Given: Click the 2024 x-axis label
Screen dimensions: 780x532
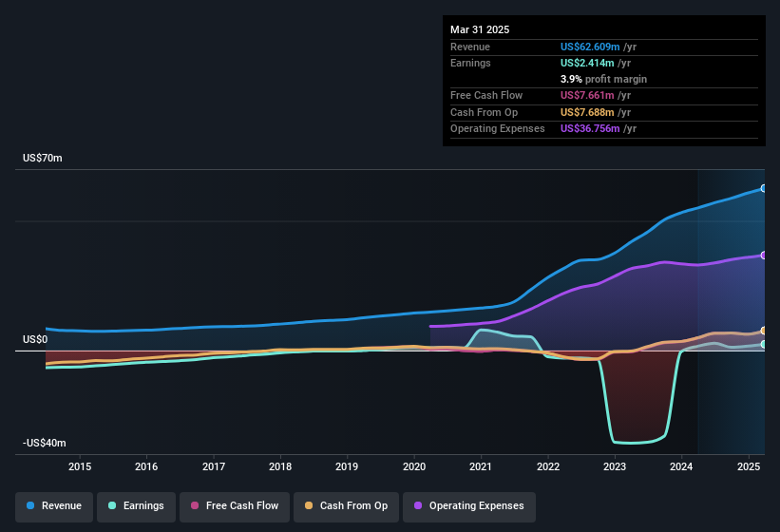Looking at the screenshot, I should (x=681, y=466).
